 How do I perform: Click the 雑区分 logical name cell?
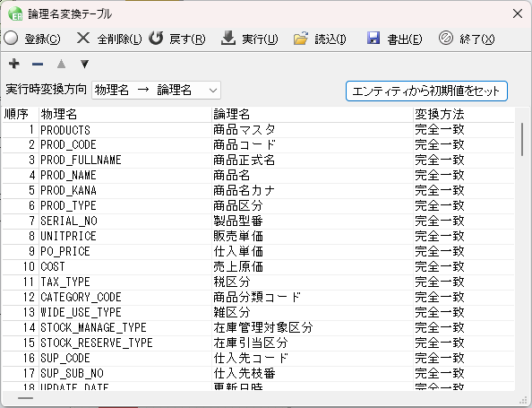[313, 313]
